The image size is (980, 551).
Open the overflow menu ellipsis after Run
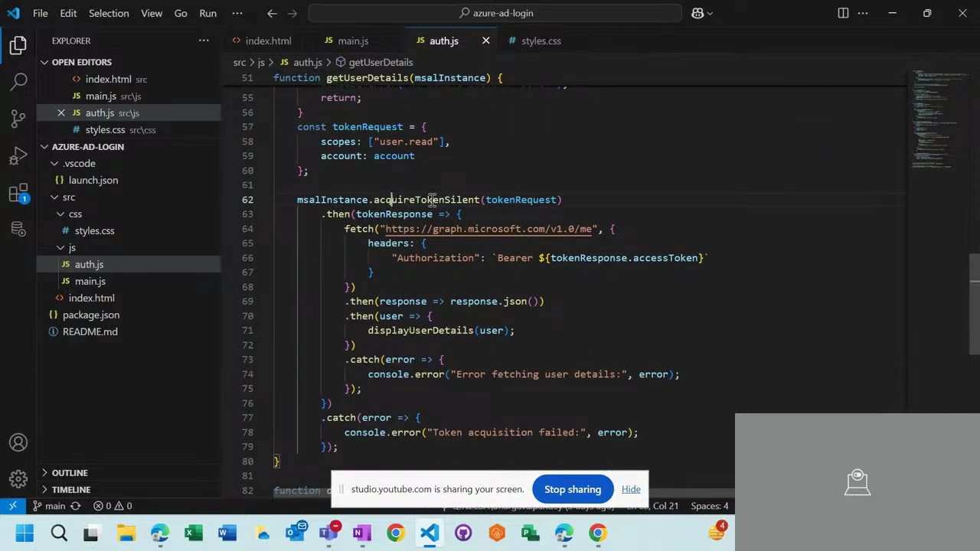coord(237,13)
